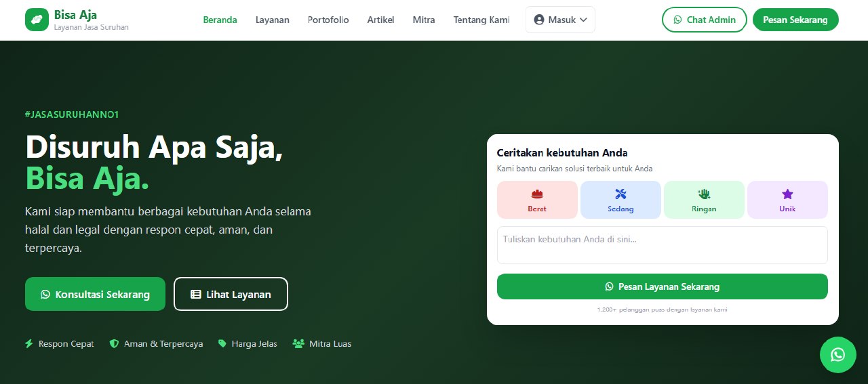Click Pesan Layanan Sekarang button
Image resolution: width=868 pixels, height=384 pixels.
pos(663,286)
